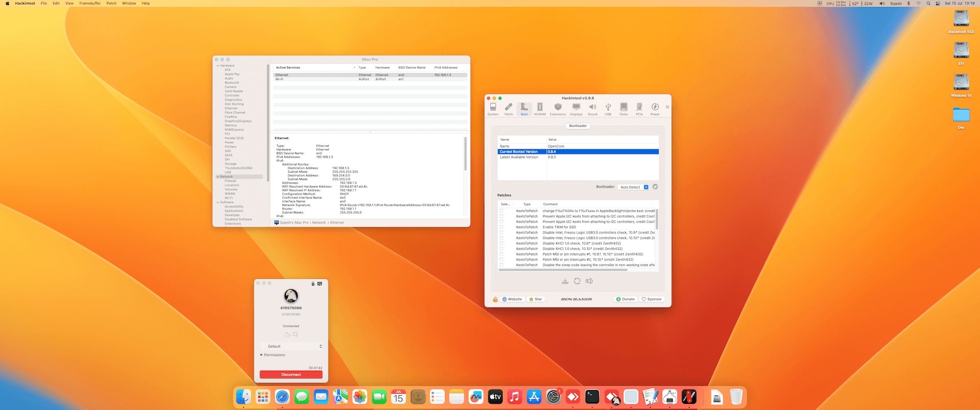This screenshot has height=410, width=980.
Task: Select the Wi-Fi row in Active Services
Action: point(370,79)
